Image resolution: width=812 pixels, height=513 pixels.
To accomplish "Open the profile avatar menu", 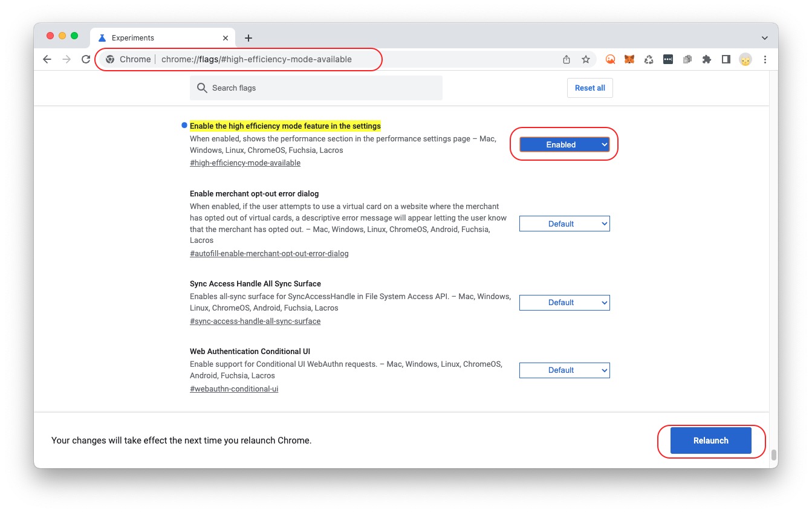I will pyautogui.click(x=745, y=59).
